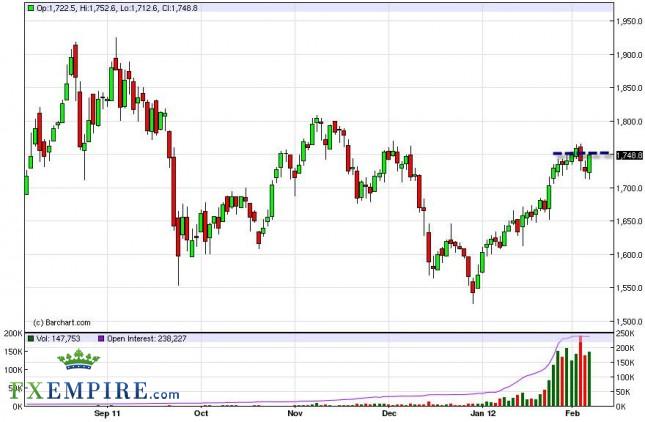Click the 1,950 price axis label
645x422 pixels.
pyautogui.click(x=627, y=21)
